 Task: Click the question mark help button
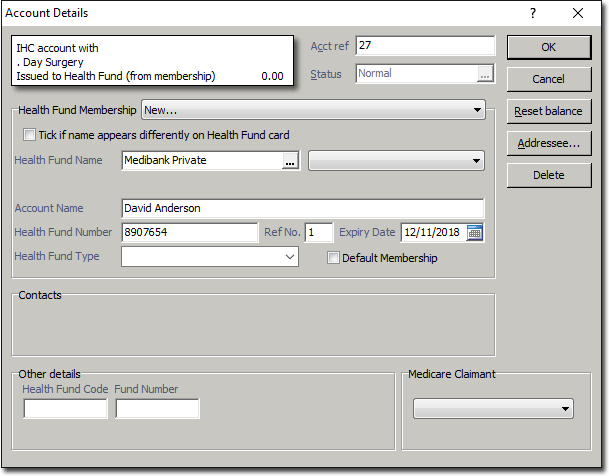tap(532, 13)
